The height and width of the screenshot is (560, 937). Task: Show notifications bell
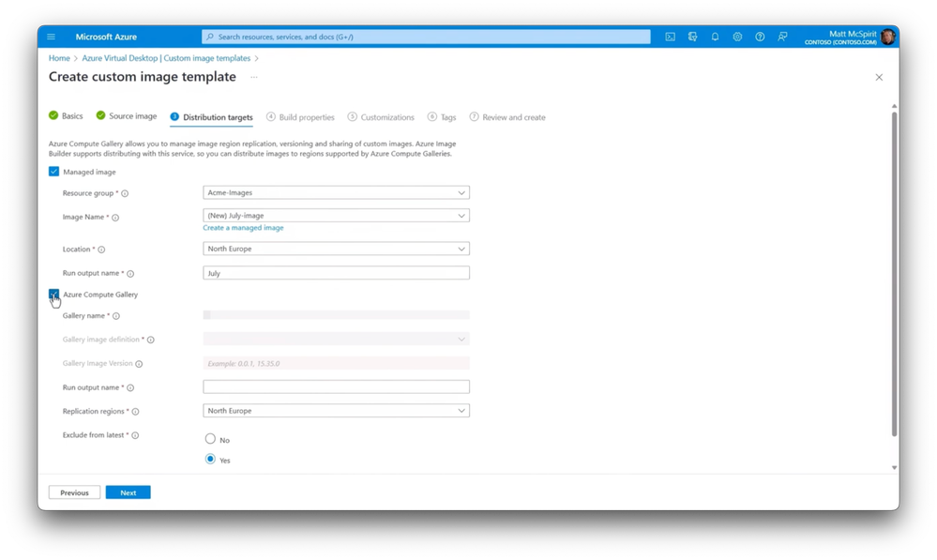pyautogui.click(x=715, y=37)
